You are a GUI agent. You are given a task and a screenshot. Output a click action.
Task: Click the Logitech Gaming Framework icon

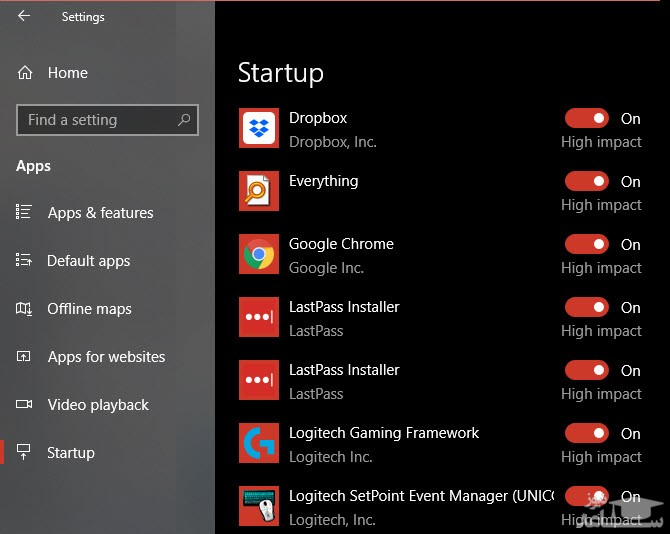tap(259, 443)
